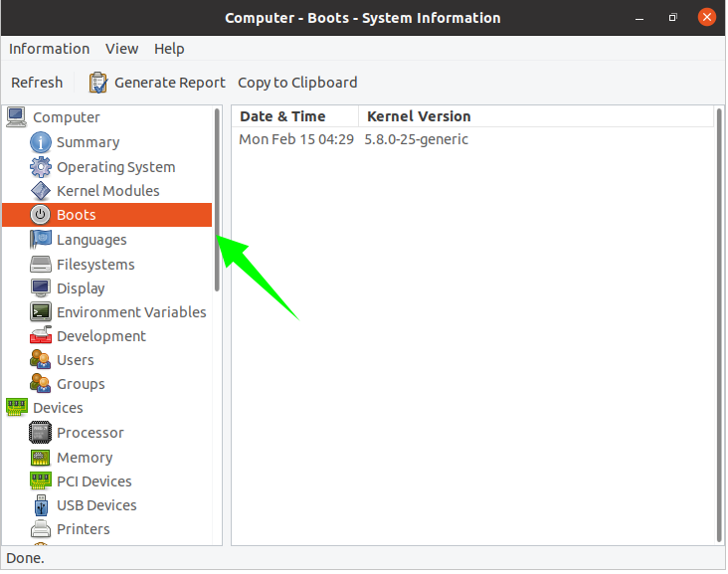
Task: Collapse the Computer category
Action: click(66, 117)
